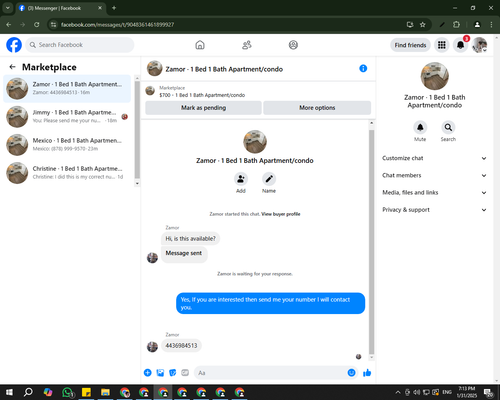Screen dimensions: 500x400
Task: Go to the Home feed icon
Action: 200,45
